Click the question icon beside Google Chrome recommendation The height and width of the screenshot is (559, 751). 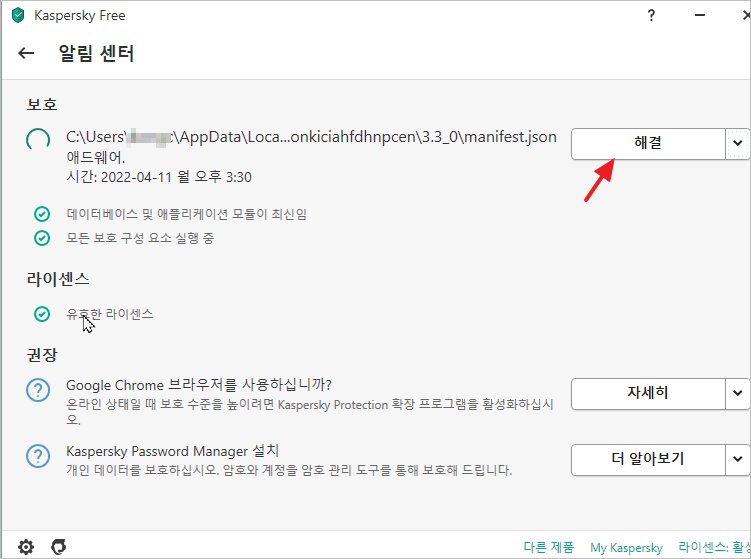point(39,392)
